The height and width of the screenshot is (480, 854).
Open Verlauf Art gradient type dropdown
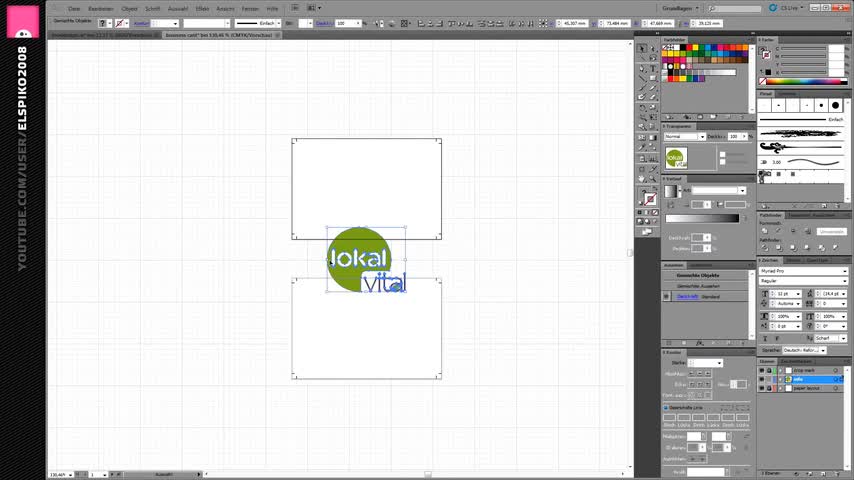point(718,190)
